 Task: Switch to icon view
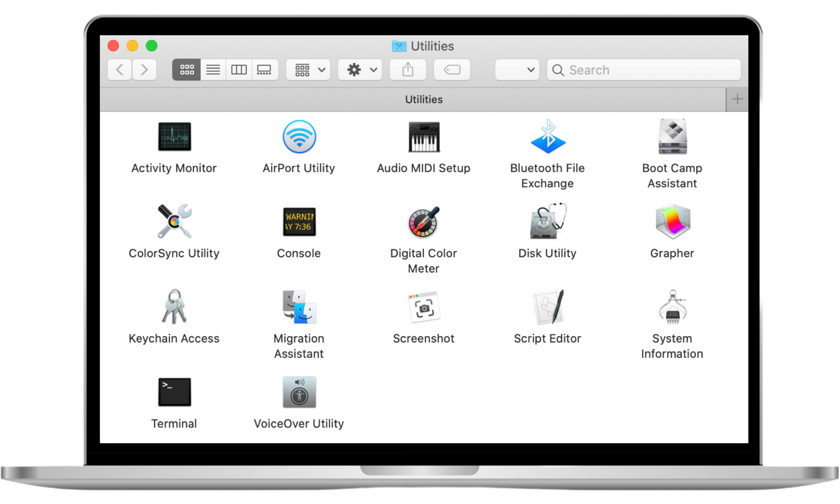pyautogui.click(x=186, y=70)
